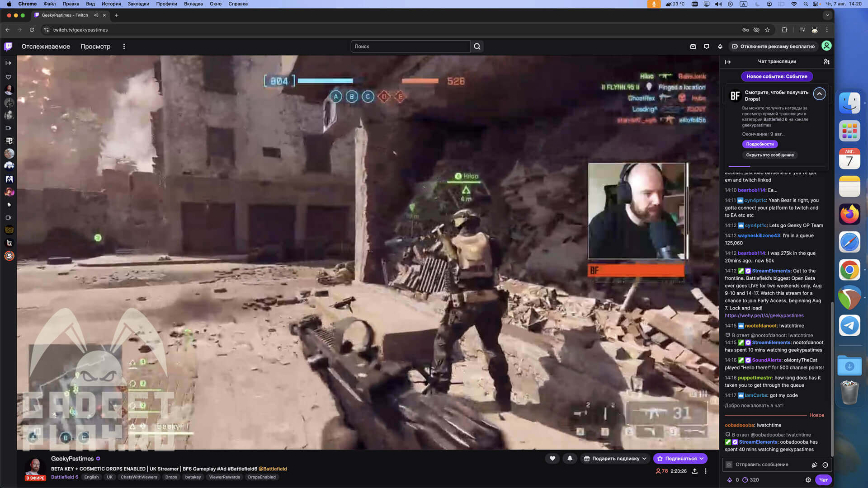Viewport: 868px width, 488px height.
Task: Open the Twitch home logo
Action: [8, 46]
